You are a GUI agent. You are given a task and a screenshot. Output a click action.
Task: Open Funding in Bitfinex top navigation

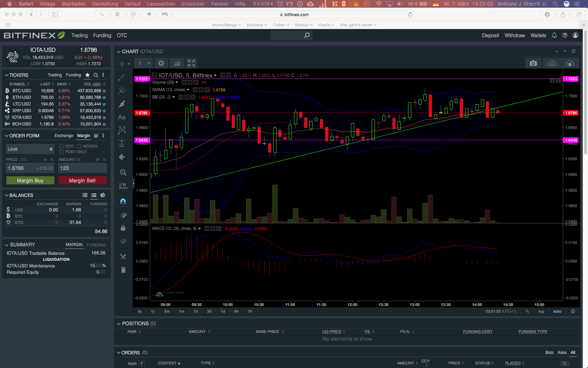(x=102, y=35)
